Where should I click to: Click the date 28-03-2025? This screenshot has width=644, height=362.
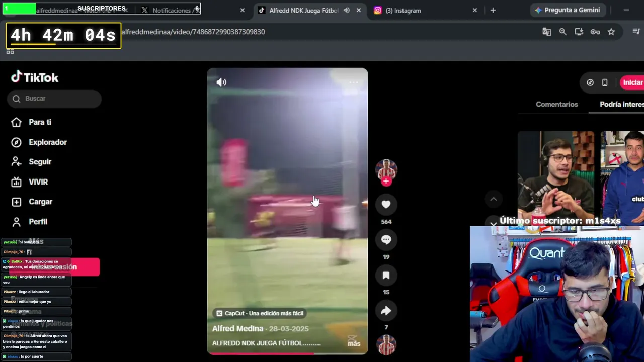click(289, 329)
